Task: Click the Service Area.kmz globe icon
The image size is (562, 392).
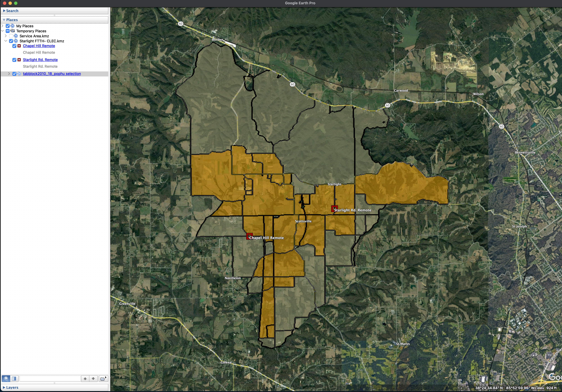Action: tap(16, 36)
